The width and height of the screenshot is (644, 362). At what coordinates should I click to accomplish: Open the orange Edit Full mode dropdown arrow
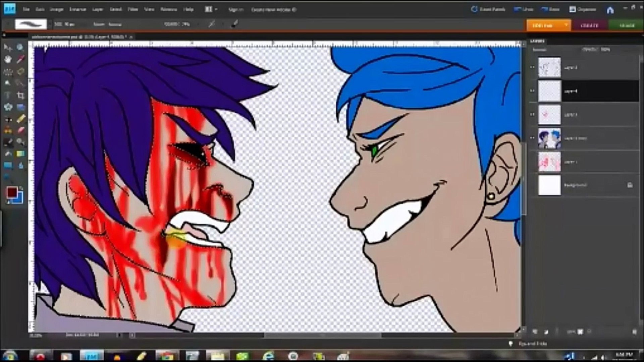click(566, 25)
